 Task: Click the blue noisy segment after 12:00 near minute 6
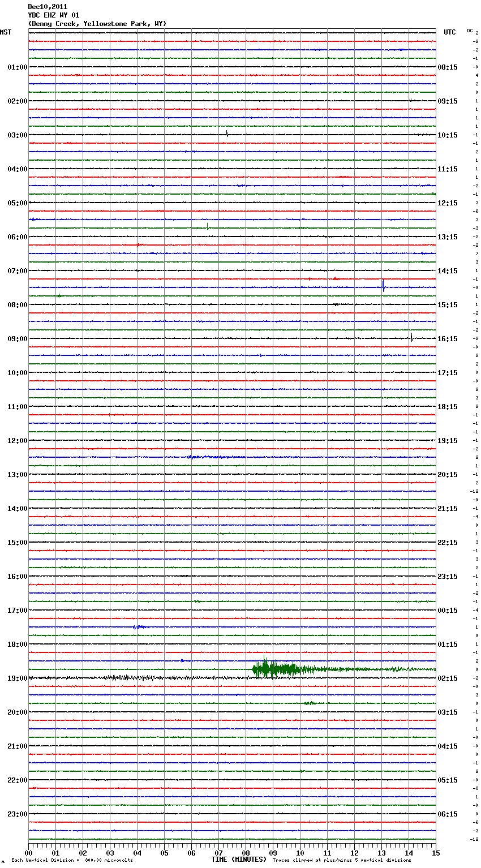pyautogui.click(x=215, y=457)
